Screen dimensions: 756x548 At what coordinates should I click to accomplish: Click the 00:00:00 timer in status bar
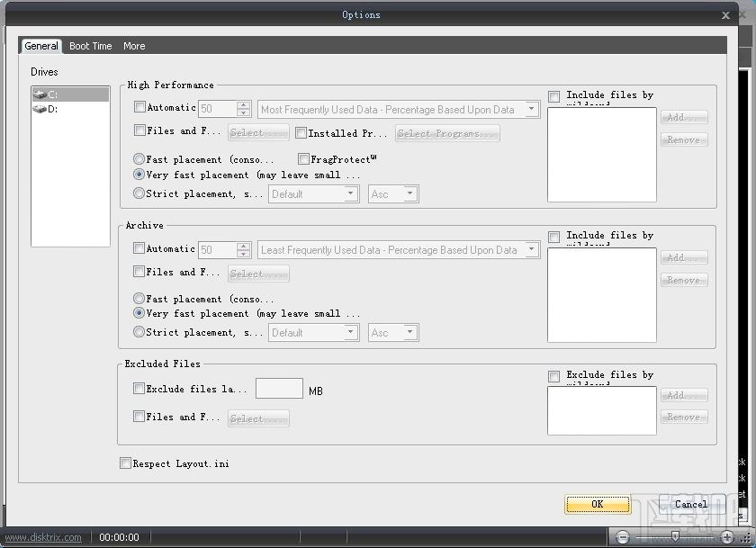click(x=119, y=537)
